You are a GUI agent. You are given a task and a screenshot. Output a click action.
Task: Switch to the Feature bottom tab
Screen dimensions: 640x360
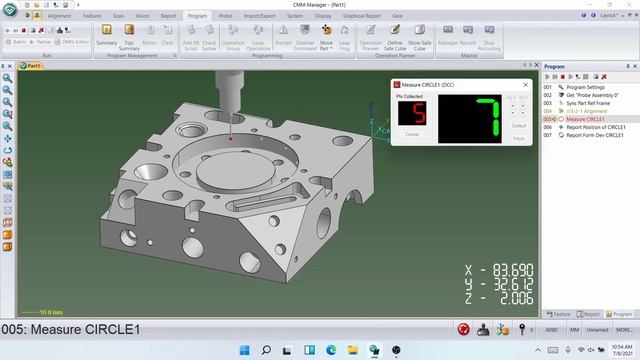pos(558,314)
